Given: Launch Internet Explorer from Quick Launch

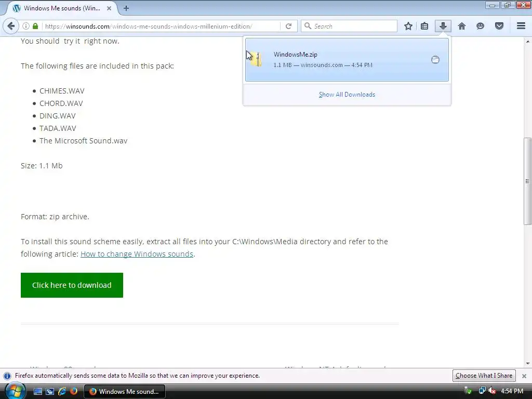Looking at the screenshot, I should pos(62,391).
